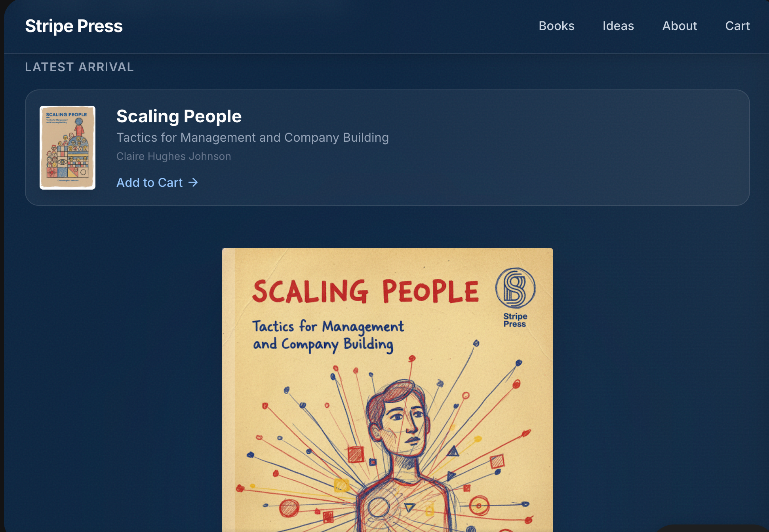Select the small Scaling People cover thumbnail
The width and height of the screenshot is (769, 532).
pyautogui.click(x=67, y=147)
